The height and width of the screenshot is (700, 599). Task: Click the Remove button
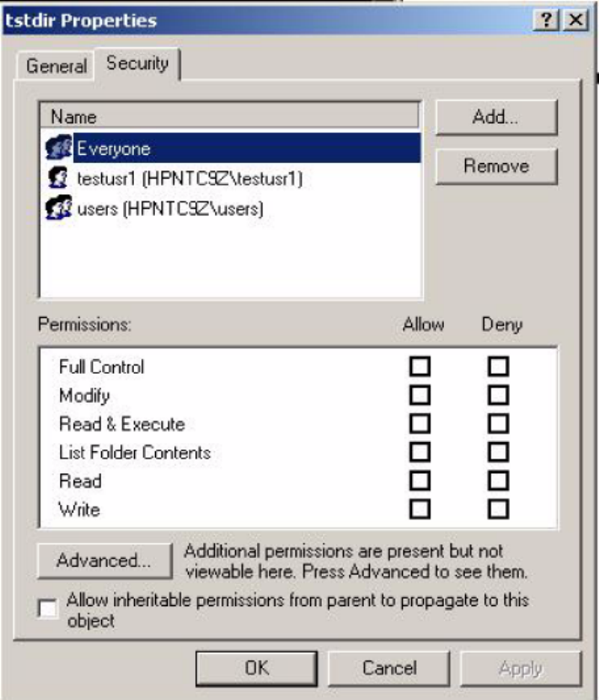tap(496, 167)
